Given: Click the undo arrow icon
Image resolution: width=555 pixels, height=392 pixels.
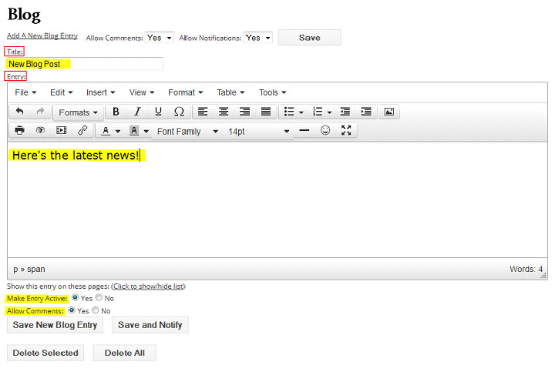Looking at the screenshot, I should (x=20, y=112).
